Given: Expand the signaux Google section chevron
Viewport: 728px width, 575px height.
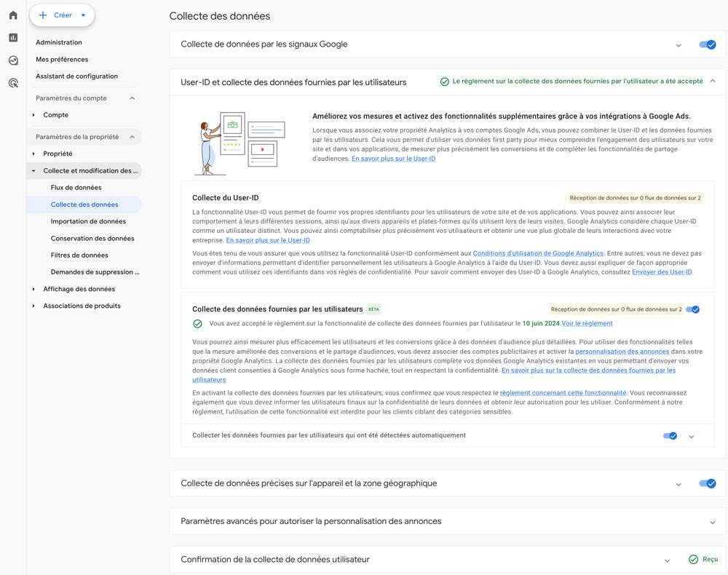Looking at the screenshot, I should 678,45.
